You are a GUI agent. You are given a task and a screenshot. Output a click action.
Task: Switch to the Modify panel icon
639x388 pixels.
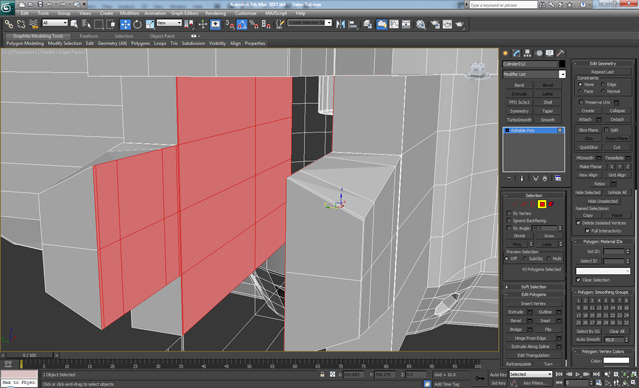517,53
